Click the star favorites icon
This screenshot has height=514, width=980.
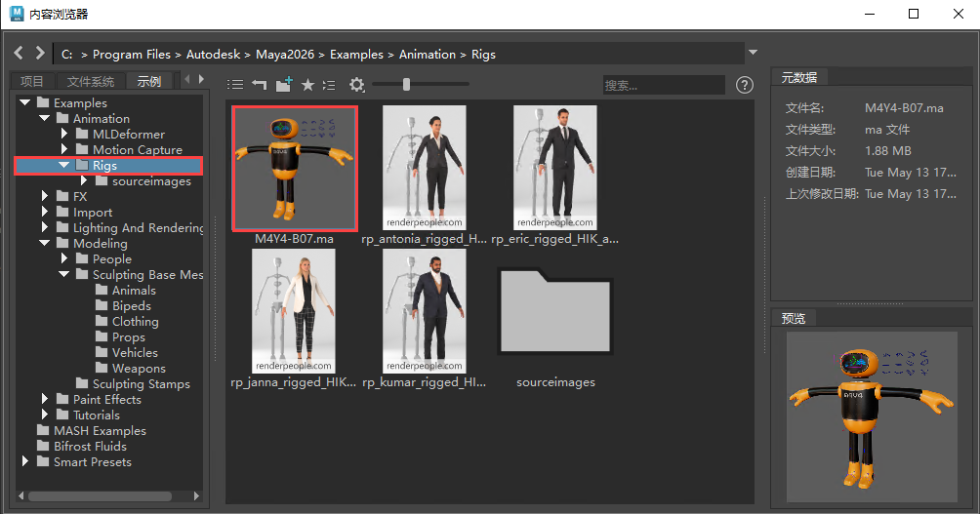point(307,84)
